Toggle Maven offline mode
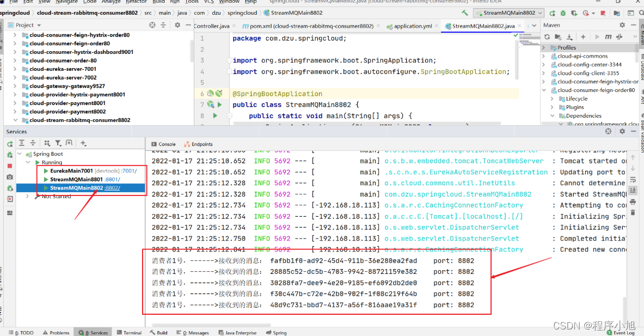Screen dimensions: 644x336 point(620,37)
